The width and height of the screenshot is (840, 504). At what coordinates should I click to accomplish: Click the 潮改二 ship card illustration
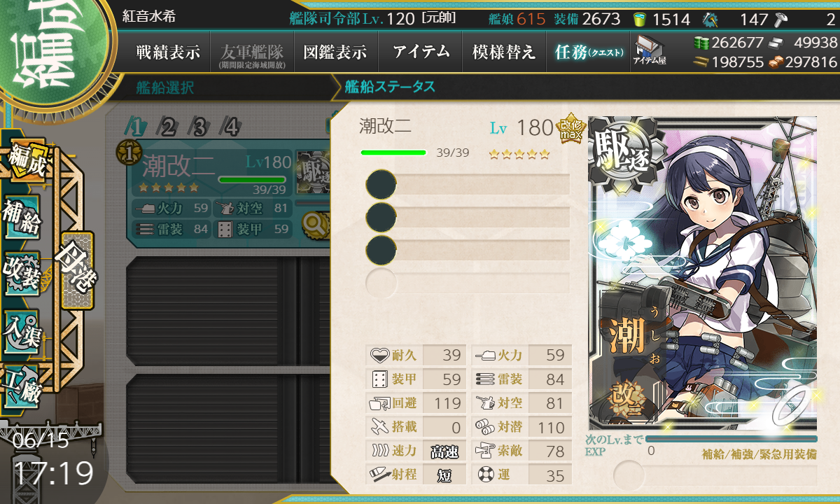click(x=703, y=273)
